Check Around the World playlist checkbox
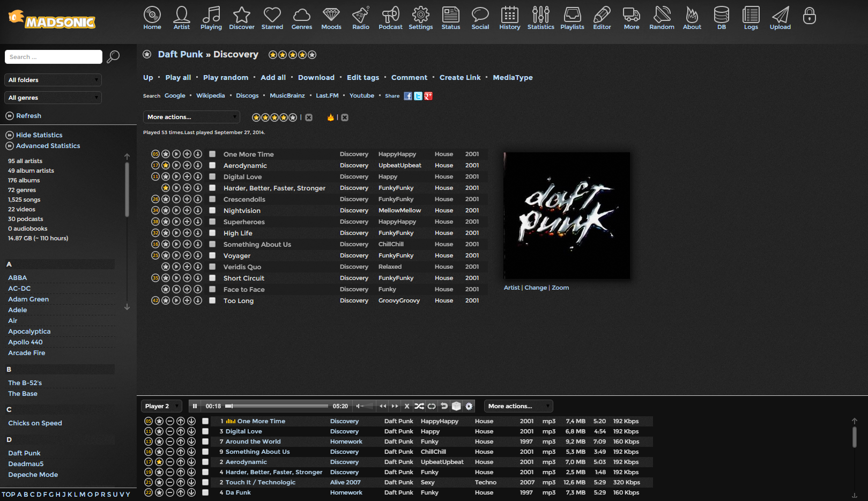Image resolution: width=868 pixels, height=501 pixels. pos(205,441)
